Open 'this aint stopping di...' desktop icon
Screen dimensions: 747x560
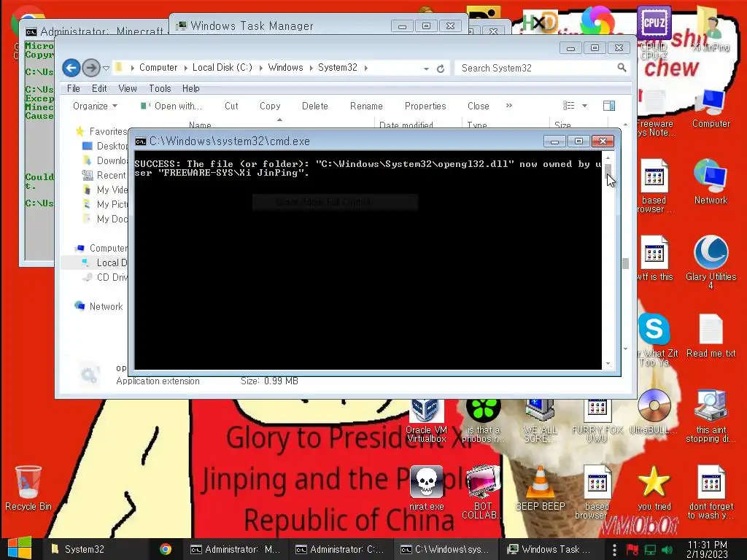click(711, 416)
